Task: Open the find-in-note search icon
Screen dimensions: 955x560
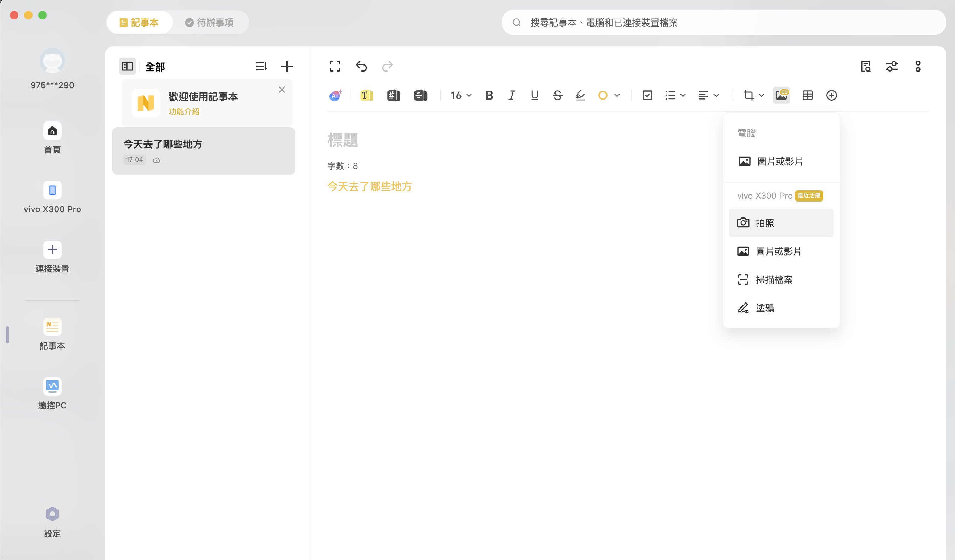Action: coord(866,67)
